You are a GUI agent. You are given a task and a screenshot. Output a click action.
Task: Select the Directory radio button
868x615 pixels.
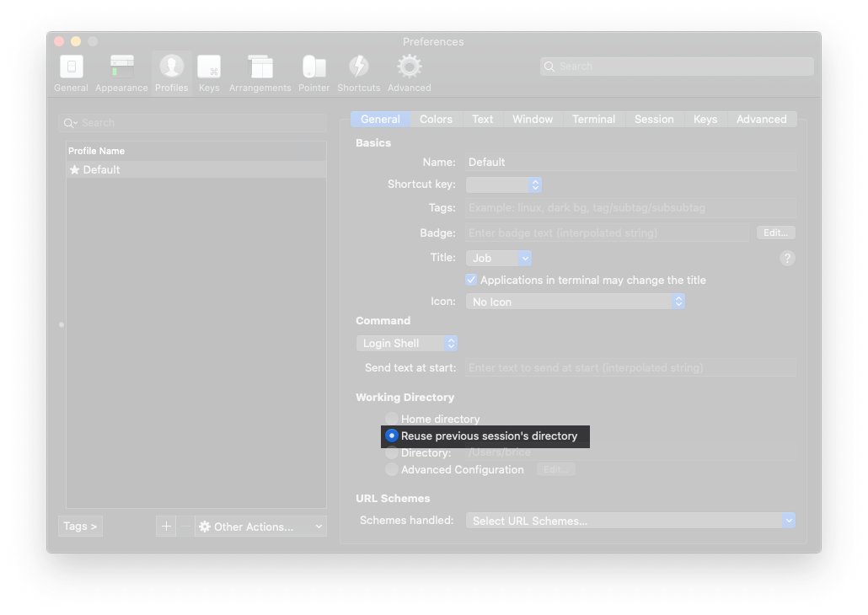click(x=391, y=452)
